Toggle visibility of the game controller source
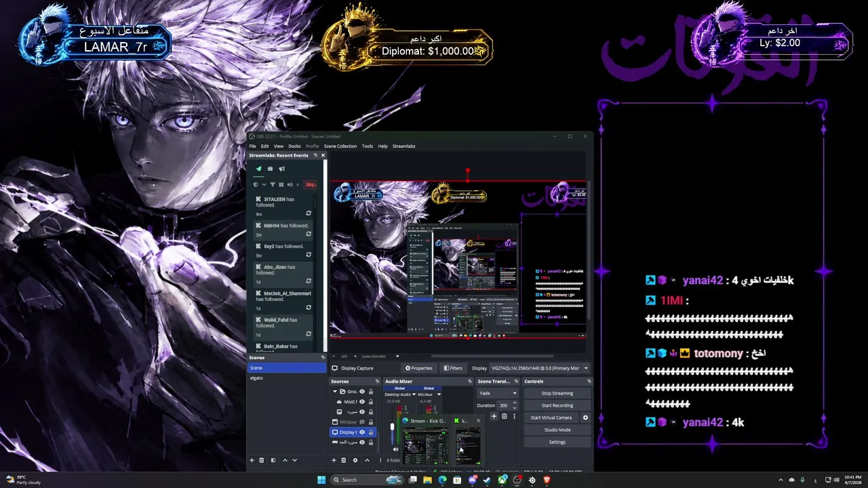 (362, 442)
